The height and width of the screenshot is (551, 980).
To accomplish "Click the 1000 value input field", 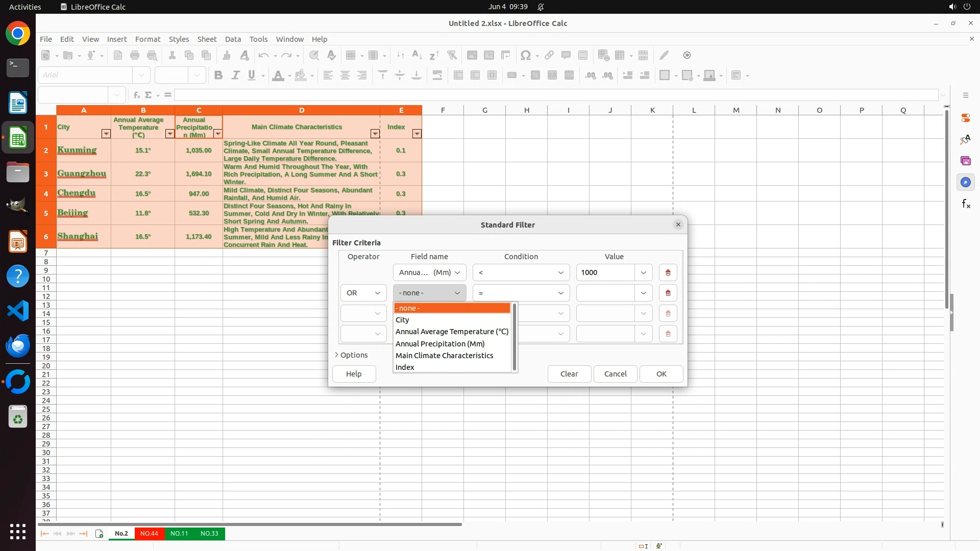I will (x=605, y=272).
